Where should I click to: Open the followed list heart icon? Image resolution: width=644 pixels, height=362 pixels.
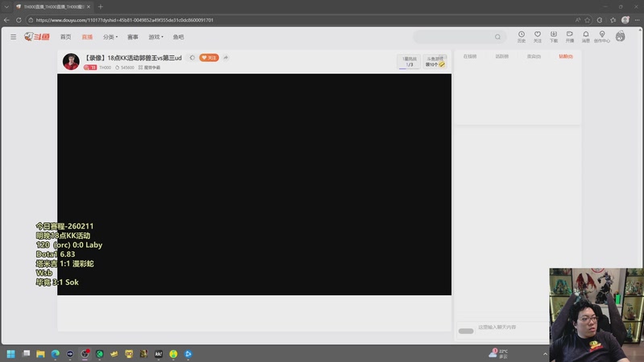tap(537, 36)
